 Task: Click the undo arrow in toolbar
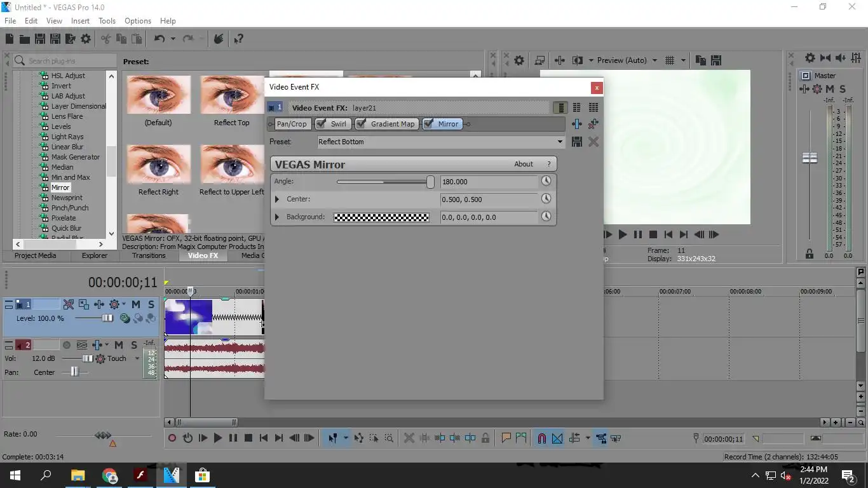[x=159, y=39]
